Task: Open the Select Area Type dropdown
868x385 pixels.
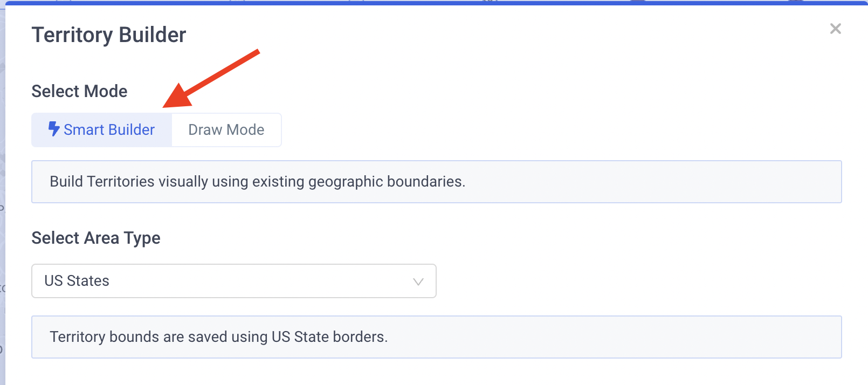Action: 234,281
